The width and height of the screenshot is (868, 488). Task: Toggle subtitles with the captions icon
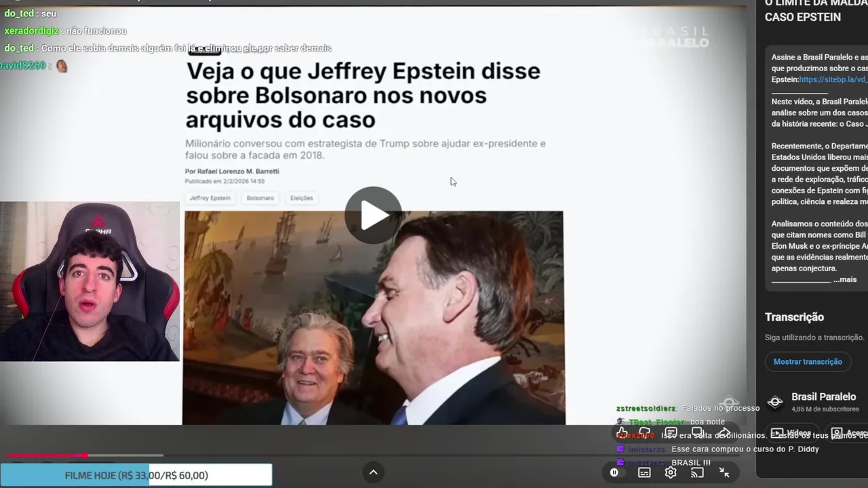coord(644,472)
